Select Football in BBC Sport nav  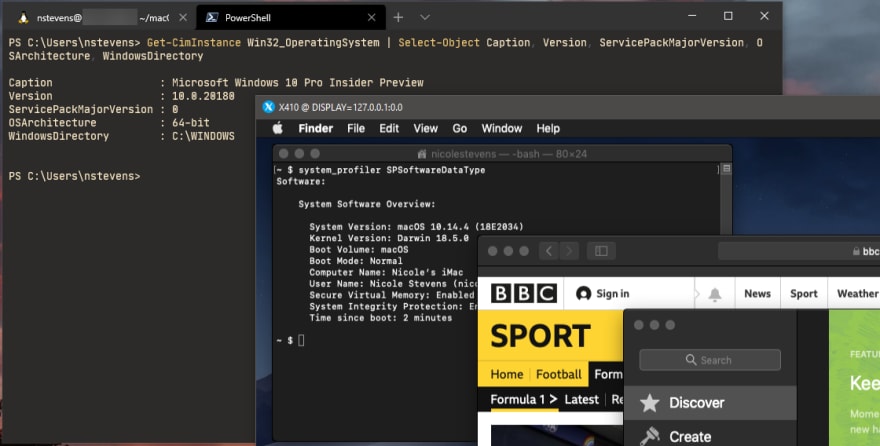coord(558,374)
